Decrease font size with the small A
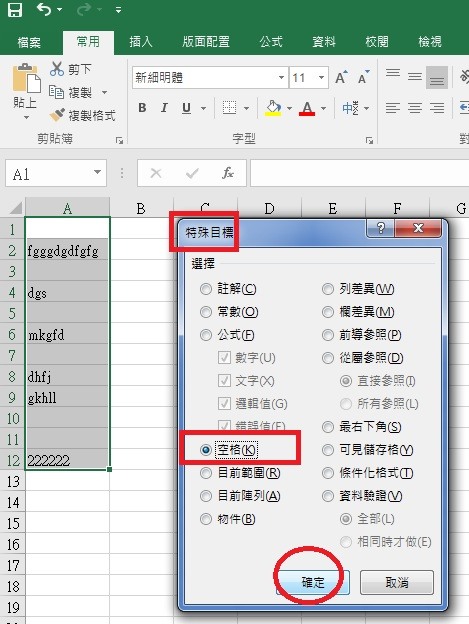Screen dimensions: 469x624 click(x=363, y=77)
